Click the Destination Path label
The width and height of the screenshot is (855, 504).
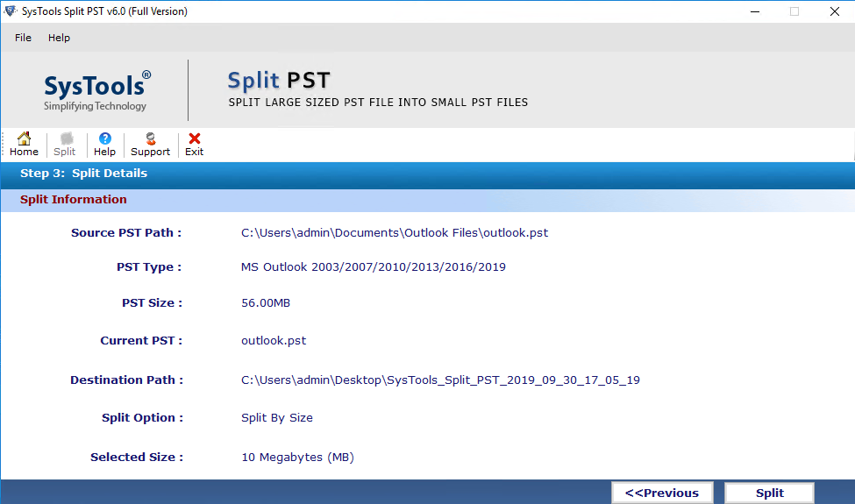(126, 380)
